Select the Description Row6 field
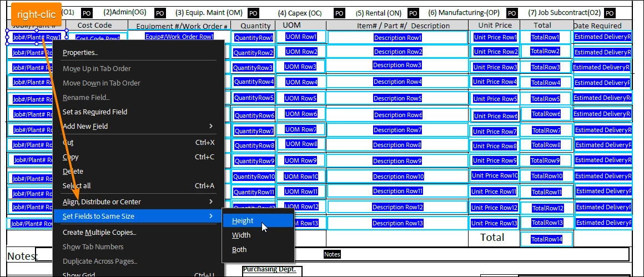This screenshot has height=277, width=644. (398, 115)
